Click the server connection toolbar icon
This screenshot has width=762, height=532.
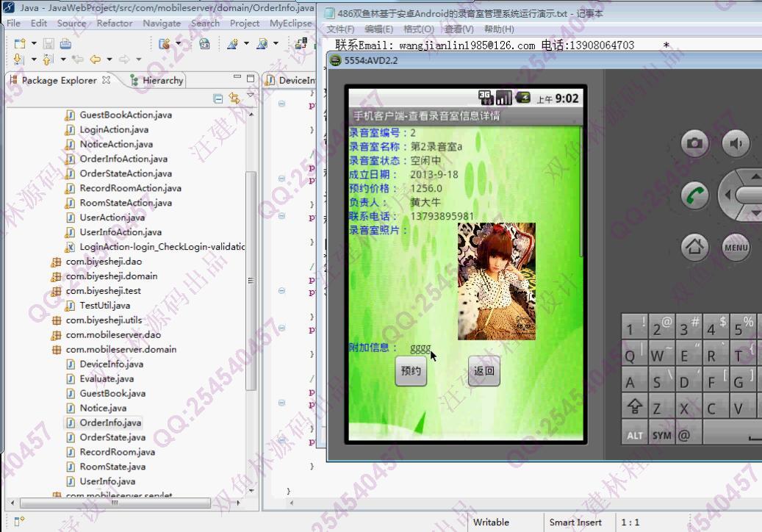coord(301,44)
